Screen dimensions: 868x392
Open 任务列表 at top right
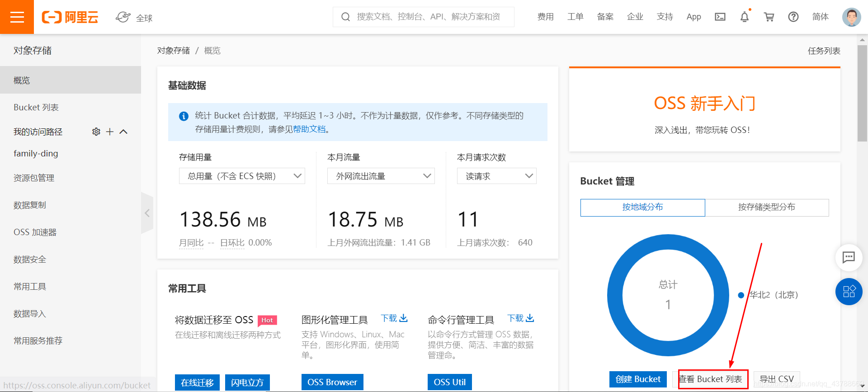point(824,51)
